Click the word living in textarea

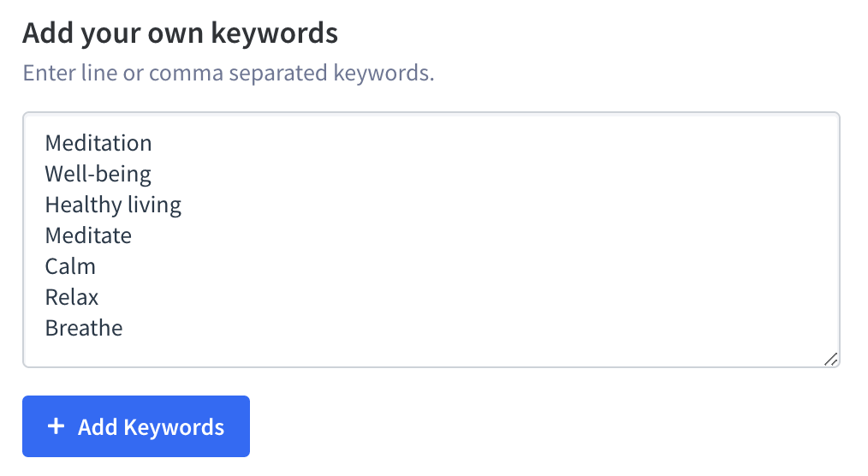pyautogui.click(x=155, y=205)
